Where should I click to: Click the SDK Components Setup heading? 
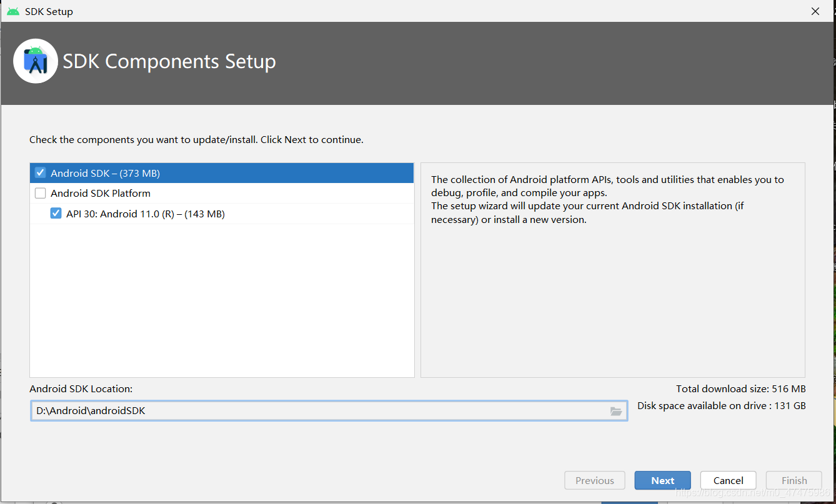point(169,61)
